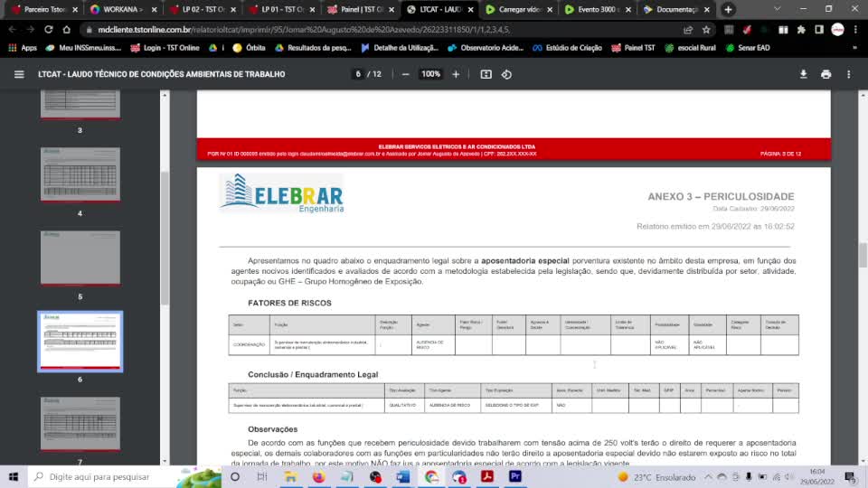Viewport: 868px width, 488px height.
Task: Show hidden system tray icons
Action: 709,476
